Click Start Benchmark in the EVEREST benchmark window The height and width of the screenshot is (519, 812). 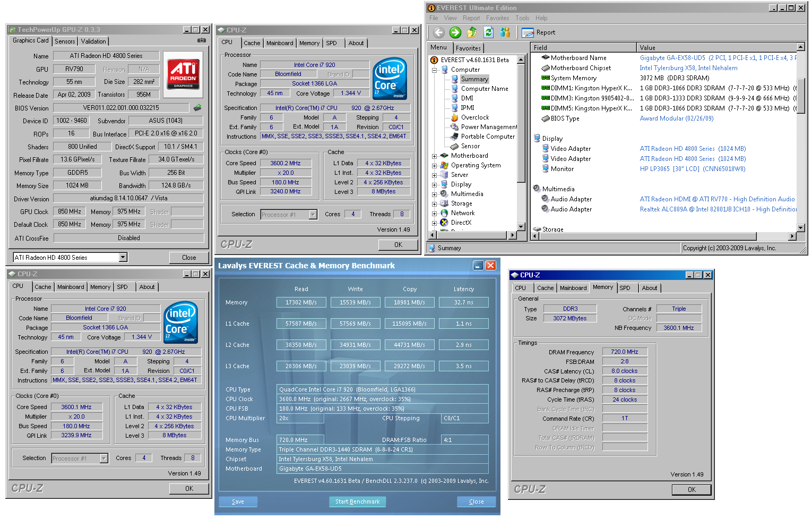(x=357, y=501)
